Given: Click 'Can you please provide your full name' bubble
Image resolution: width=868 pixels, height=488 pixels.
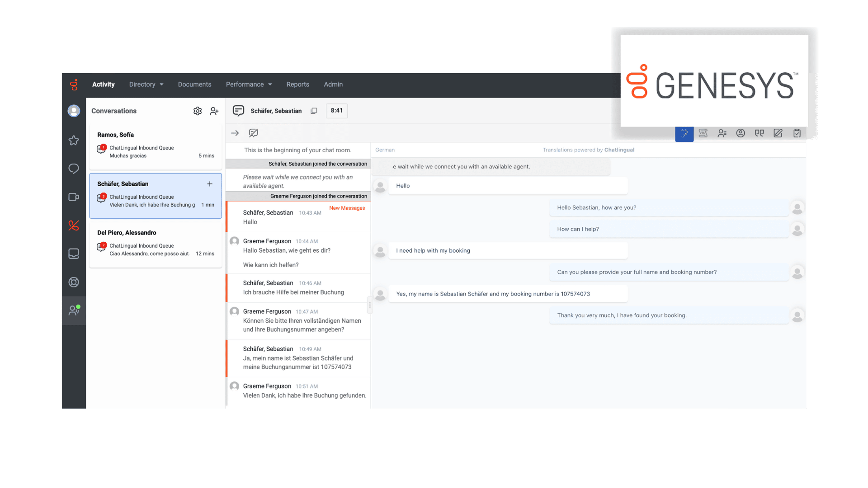Looking at the screenshot, I should pyautogui.click(x=669, y=272).
